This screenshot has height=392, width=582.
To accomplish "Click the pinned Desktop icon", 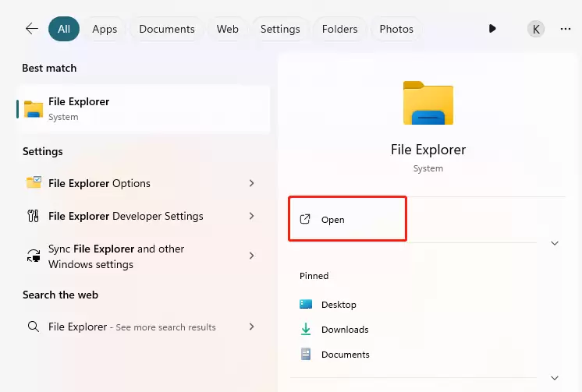I will [x=306, y=304].
